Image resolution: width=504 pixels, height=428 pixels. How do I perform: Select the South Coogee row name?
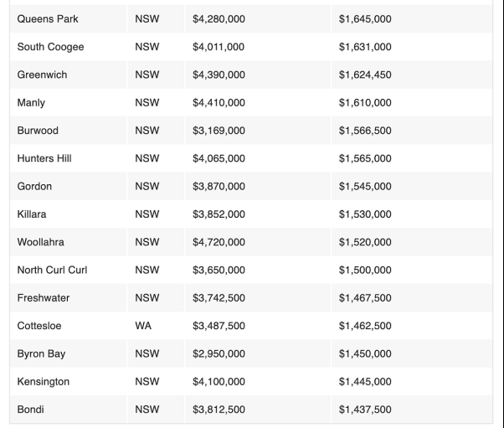50,47
